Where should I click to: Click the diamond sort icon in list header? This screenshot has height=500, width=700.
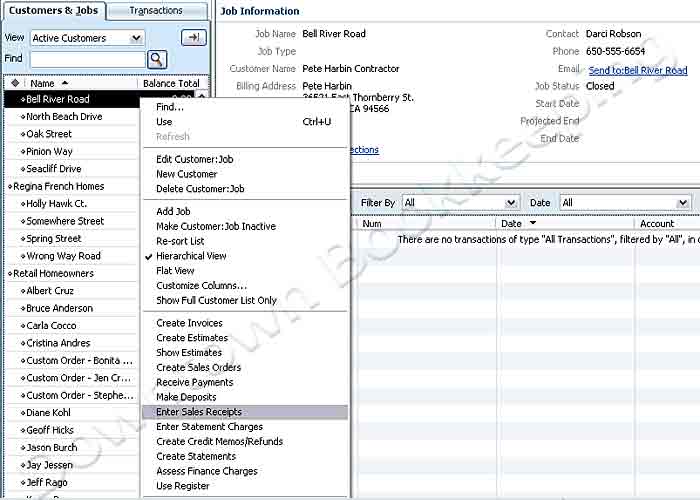click(x=15, y=83)
